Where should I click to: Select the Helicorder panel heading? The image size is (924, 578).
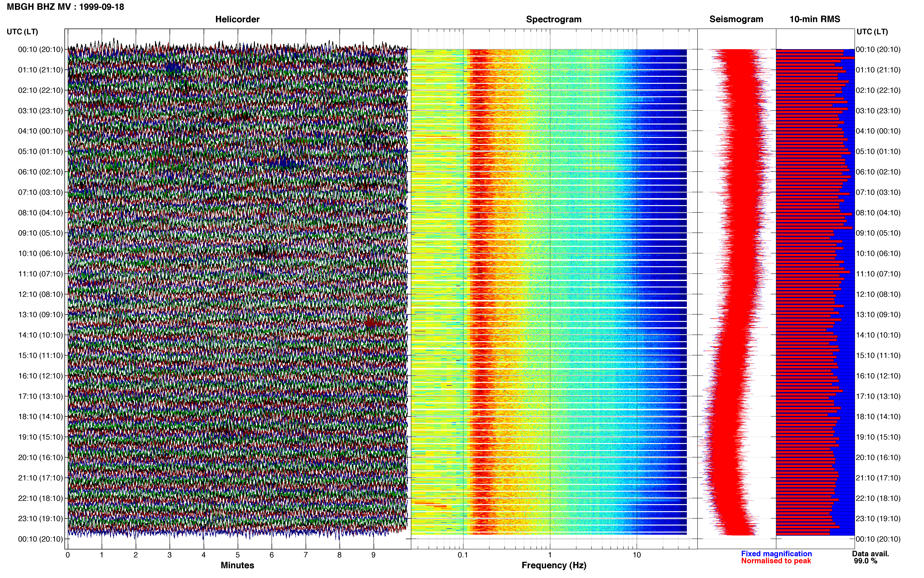point(237,20)
